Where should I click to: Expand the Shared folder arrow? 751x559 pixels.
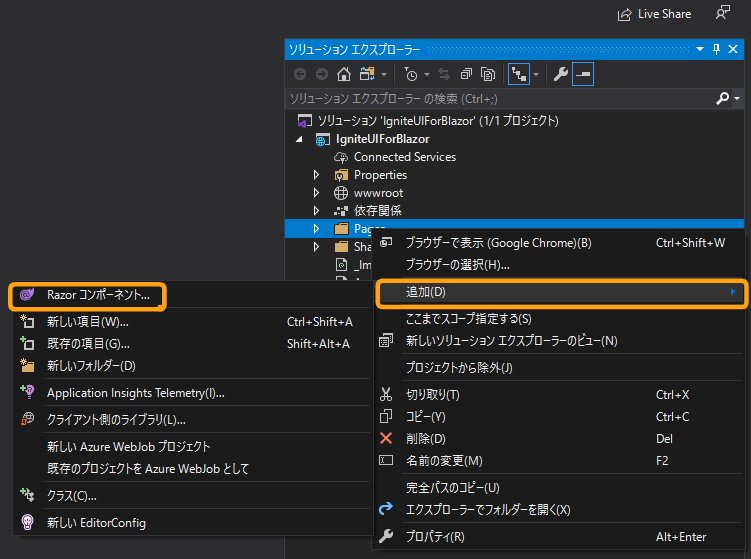point(316,247)
